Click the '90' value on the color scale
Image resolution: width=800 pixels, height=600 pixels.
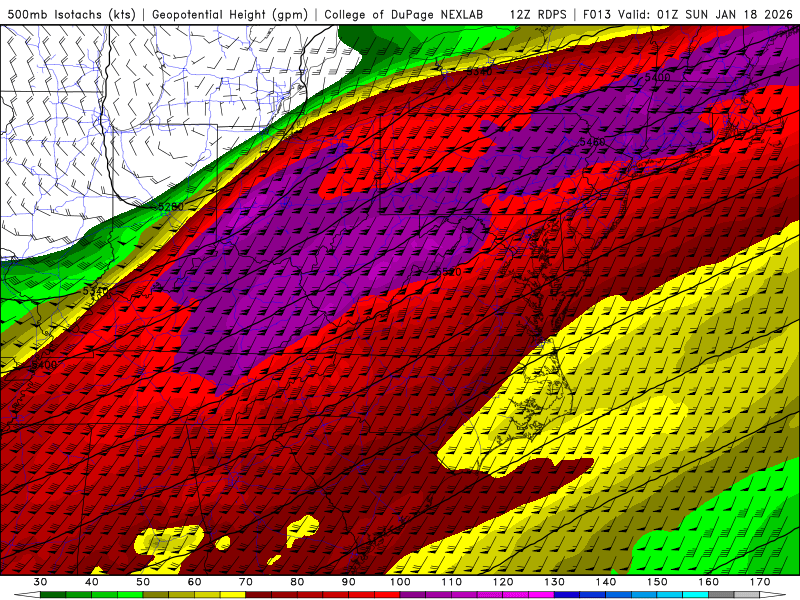point(348,582)
